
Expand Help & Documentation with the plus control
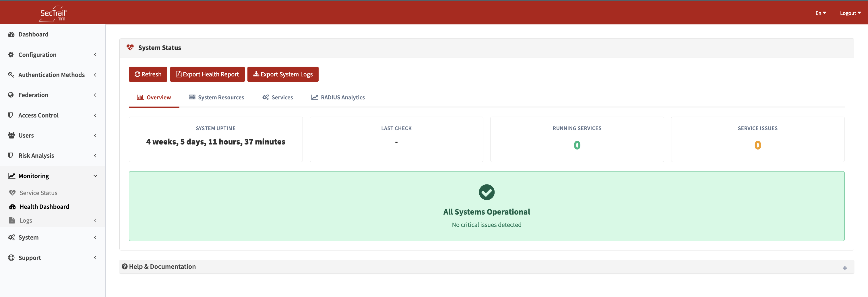point(845,268)
